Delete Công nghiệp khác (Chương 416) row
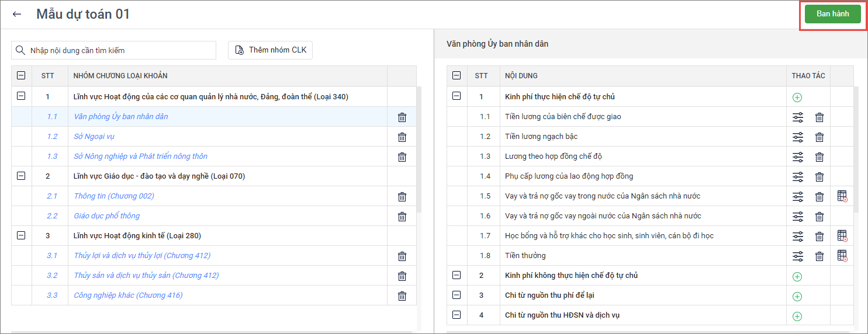The width and height of the screenshot is (868, 334). (402, 295)
